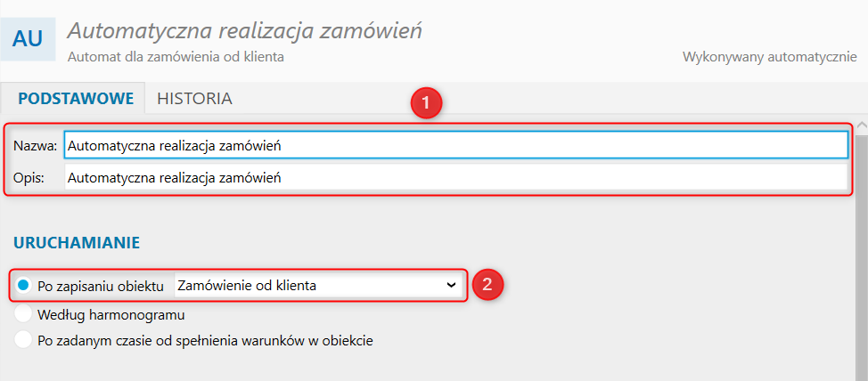
Task: Click the 'Nazwa:' field label
Action: 36,145
